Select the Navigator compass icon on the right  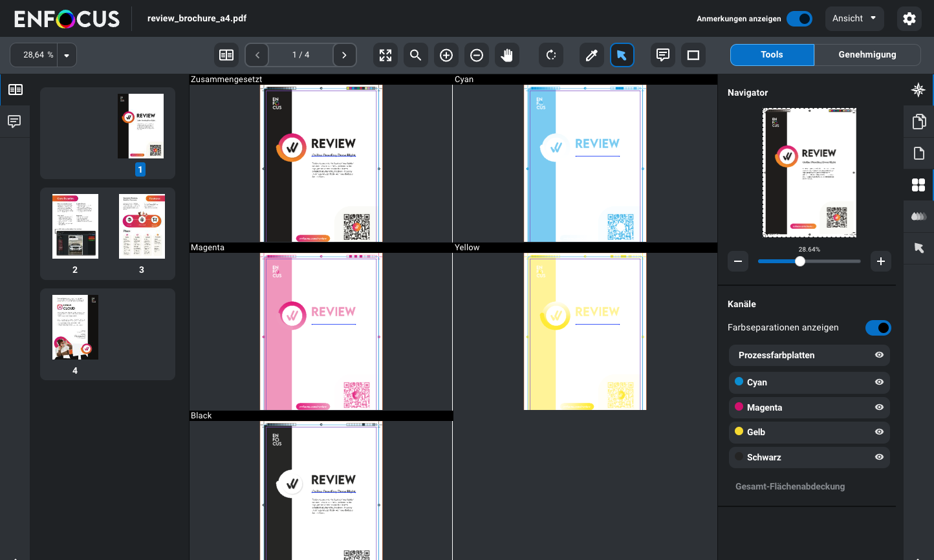click(x=918, y=90)
